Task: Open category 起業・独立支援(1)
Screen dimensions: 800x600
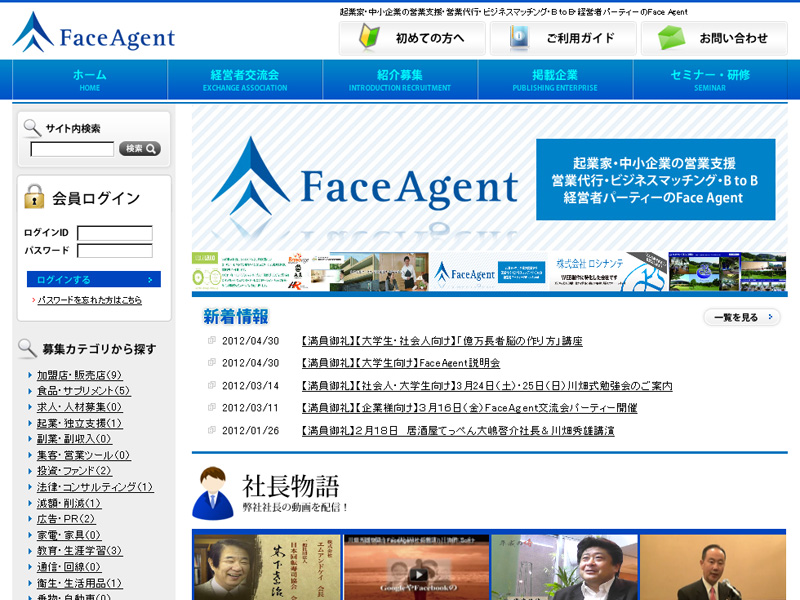Action: (80, 423)
